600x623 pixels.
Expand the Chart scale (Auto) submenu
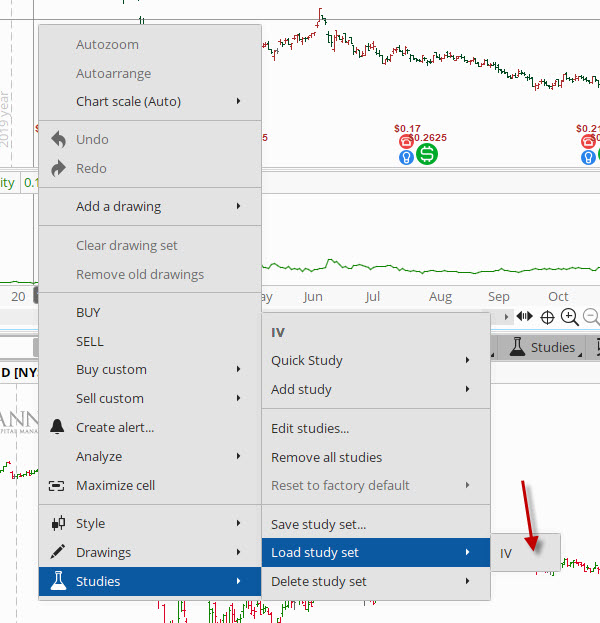[128, 101]
